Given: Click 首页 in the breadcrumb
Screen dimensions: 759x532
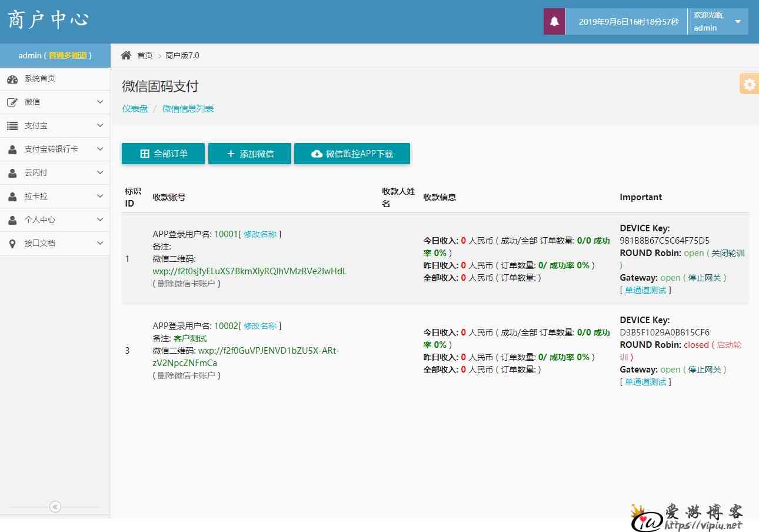Looking at the screenshot, I should click(145, 55).
